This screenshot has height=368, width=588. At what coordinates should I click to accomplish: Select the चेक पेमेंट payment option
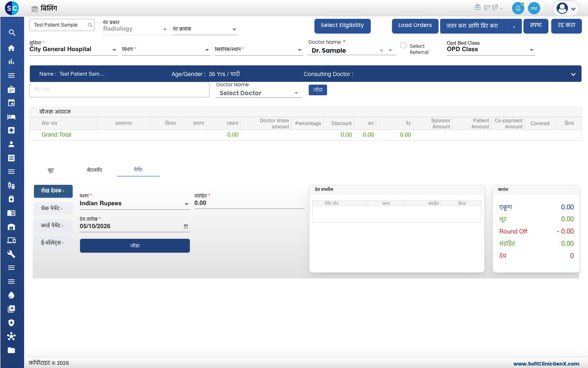pos(53,208)
